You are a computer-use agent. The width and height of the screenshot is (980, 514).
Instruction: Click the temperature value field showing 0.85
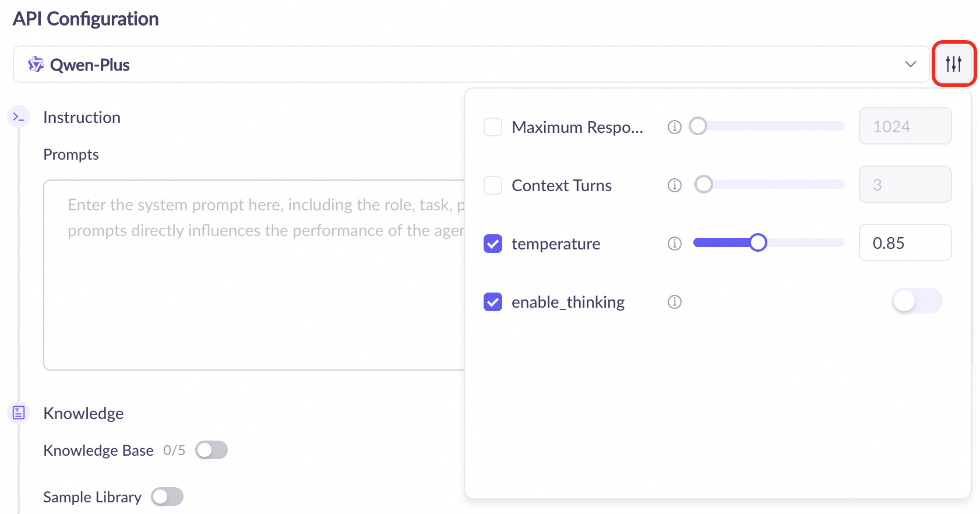click(x=904, y=243)
